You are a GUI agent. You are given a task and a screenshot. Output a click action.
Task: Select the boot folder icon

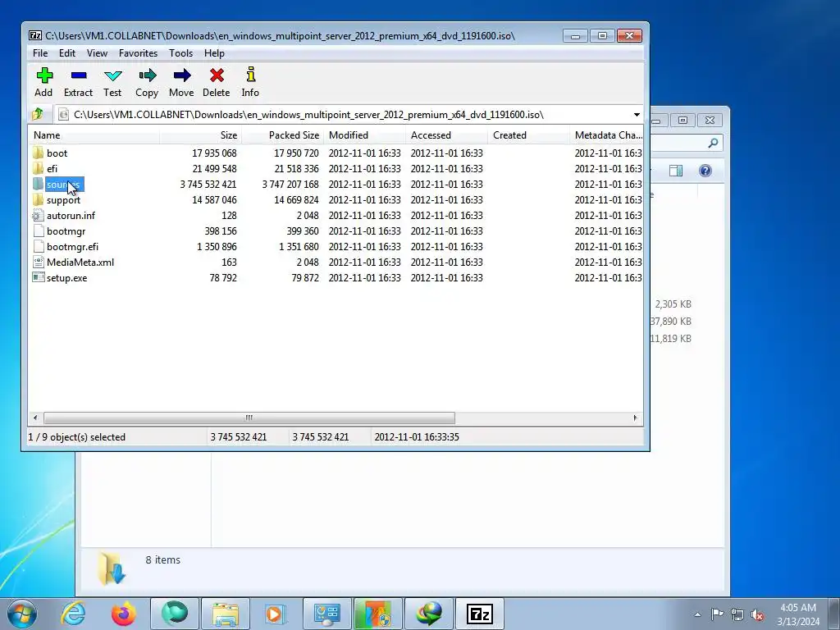click(x=38, y=153)
